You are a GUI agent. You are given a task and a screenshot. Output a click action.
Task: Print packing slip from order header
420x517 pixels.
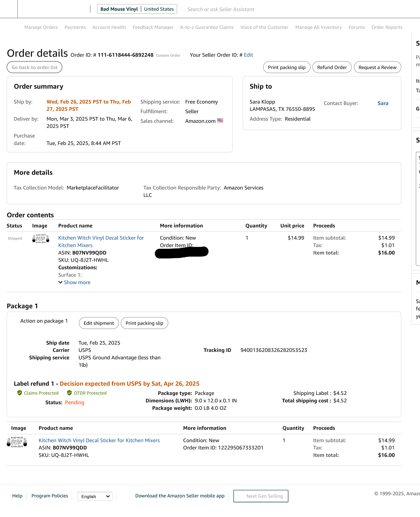tap(287, 67)
